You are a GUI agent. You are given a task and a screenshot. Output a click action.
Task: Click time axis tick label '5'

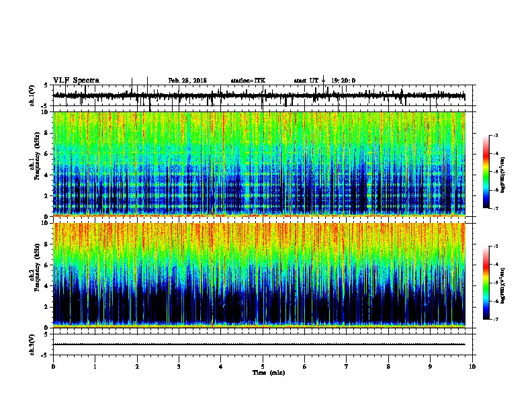pyautogui.click(x=263, y=367)
